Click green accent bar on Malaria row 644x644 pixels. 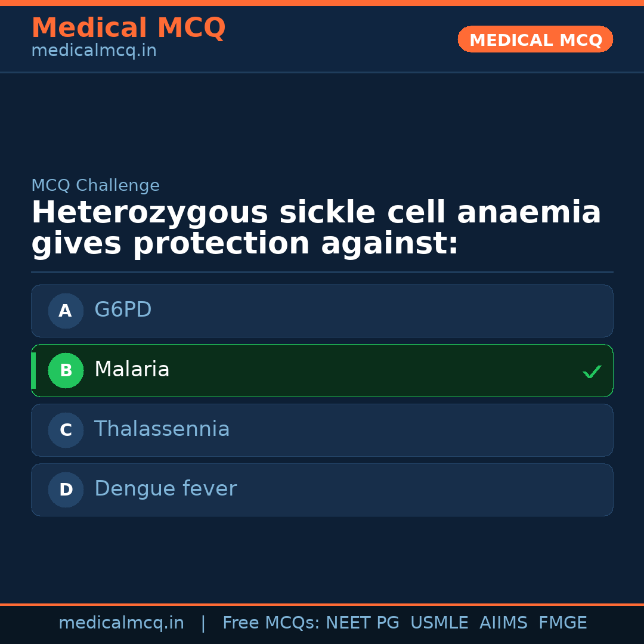(33, 370)
